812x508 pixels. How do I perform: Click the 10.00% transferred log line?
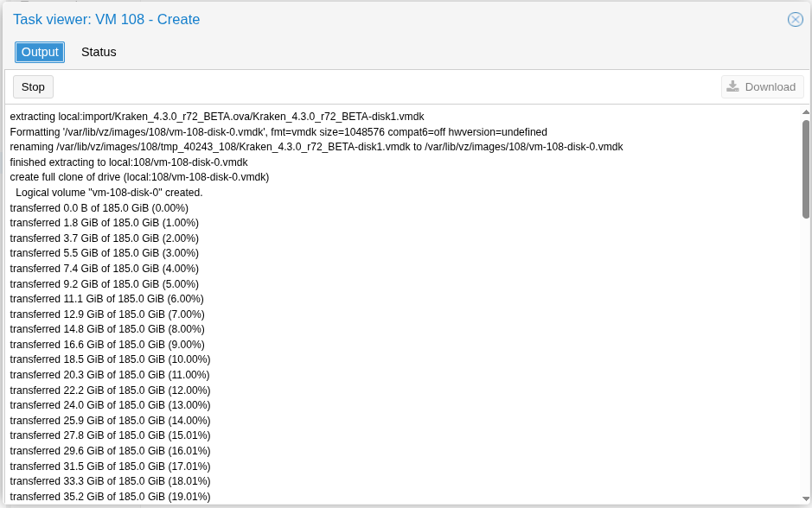110,359
